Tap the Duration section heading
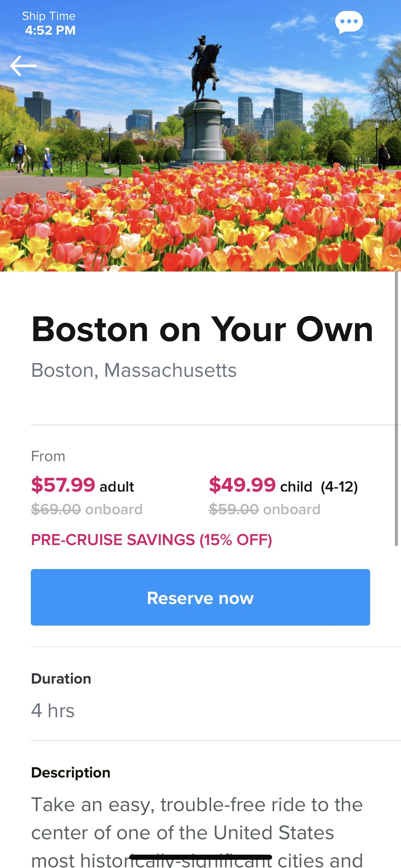 click(61, 678)
